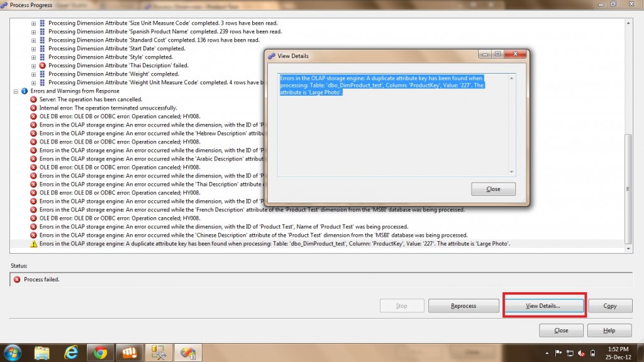This screenshot has height=362, width=644.
Task: Click the info icon next to Errors and Warnings
Action: (25, 91)
